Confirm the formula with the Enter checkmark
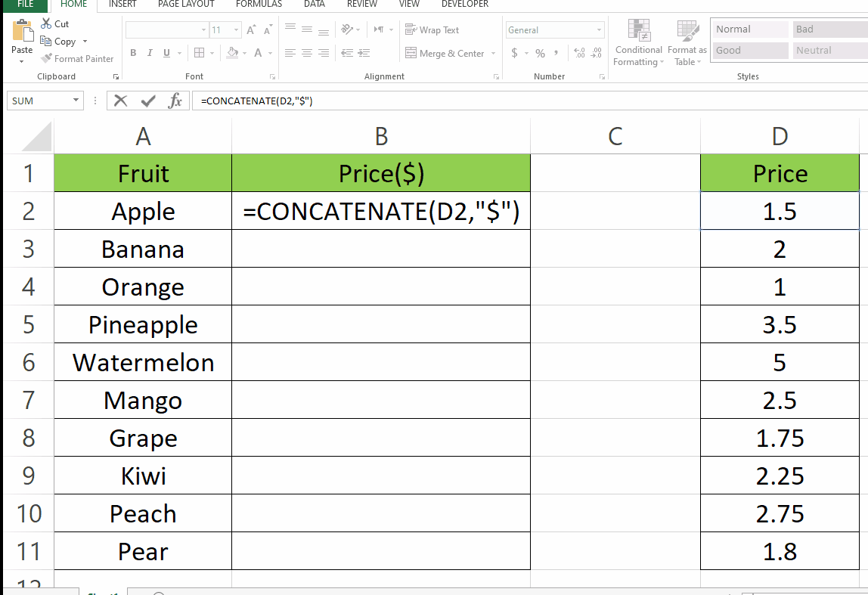 147,101
